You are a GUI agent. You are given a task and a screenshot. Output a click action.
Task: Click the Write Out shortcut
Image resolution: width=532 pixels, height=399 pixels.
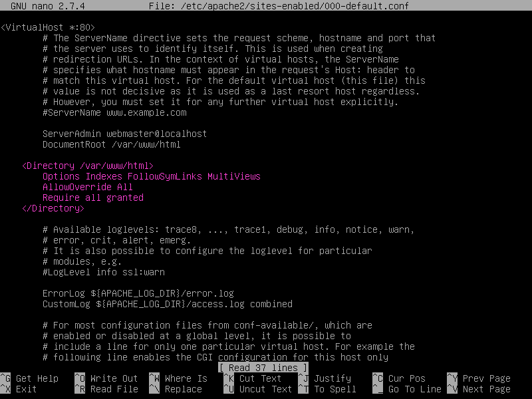point(114,378)
